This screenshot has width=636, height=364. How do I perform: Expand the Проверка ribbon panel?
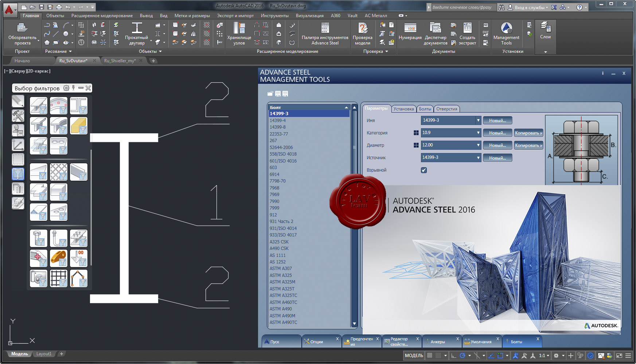(x=375, y=51)
